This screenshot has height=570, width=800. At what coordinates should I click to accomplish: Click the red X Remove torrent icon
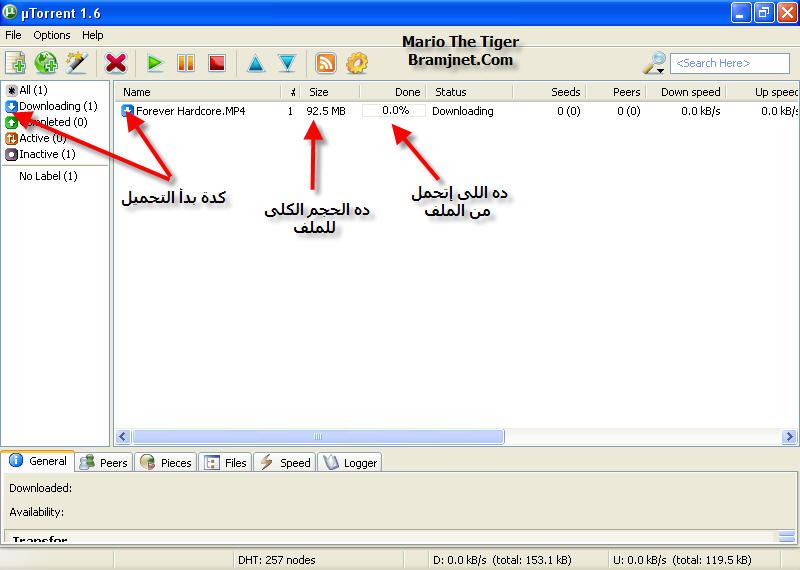click(x=116, y=63)
